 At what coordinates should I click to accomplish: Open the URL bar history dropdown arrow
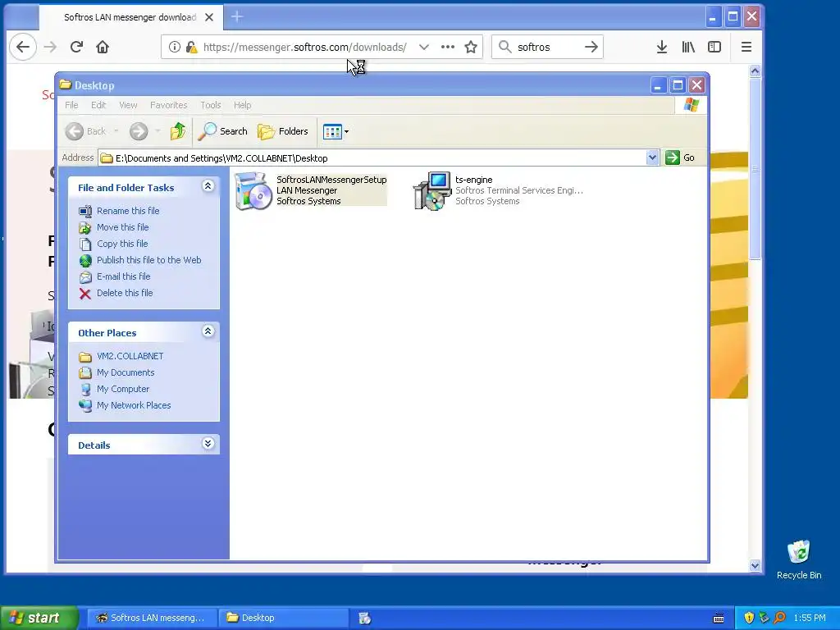point(424,47)
